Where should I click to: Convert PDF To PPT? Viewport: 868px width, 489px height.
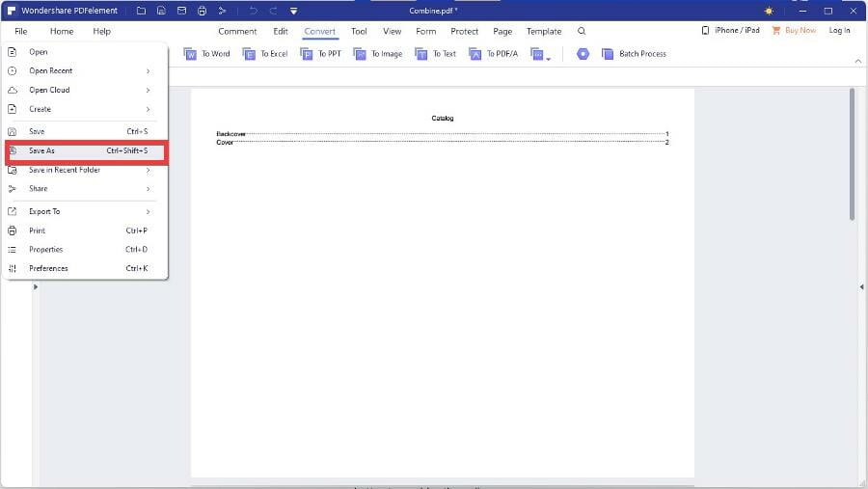[321, 54]
